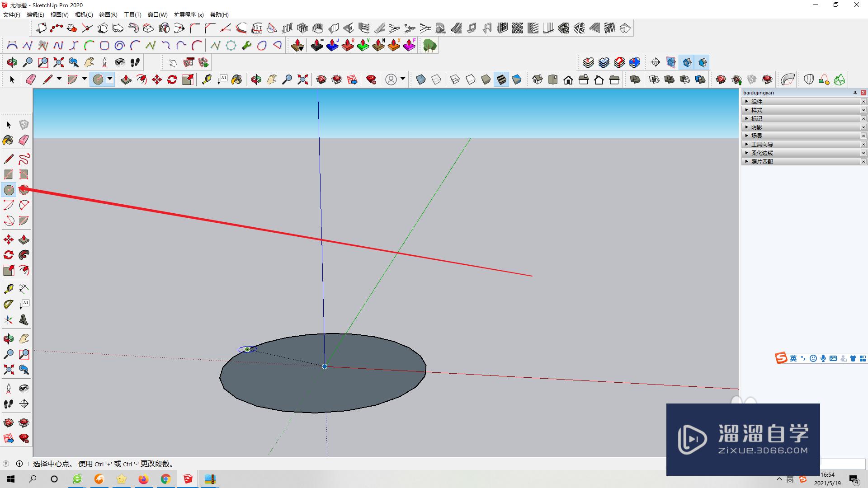The height and width of the screenshot is (488, 868).
Task: Open the Arc tool dropdown arrow
Action: click(x=85, y=79)
